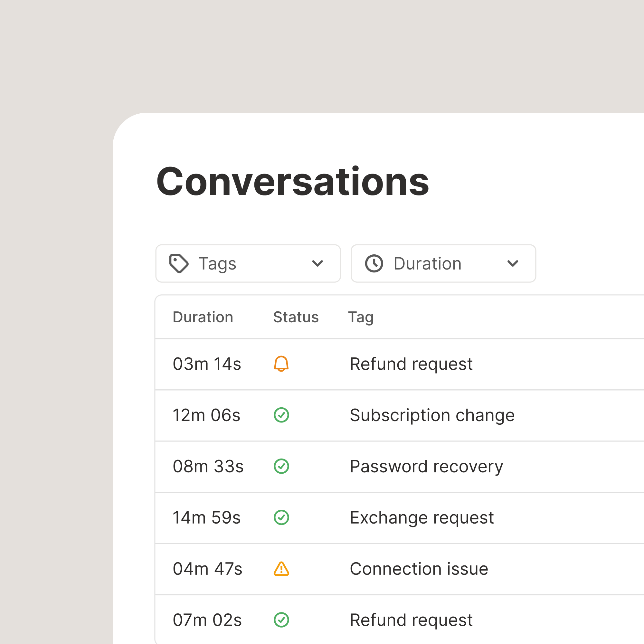
Task: Expand the Duration filter dropdown
Action: [443, 263]
